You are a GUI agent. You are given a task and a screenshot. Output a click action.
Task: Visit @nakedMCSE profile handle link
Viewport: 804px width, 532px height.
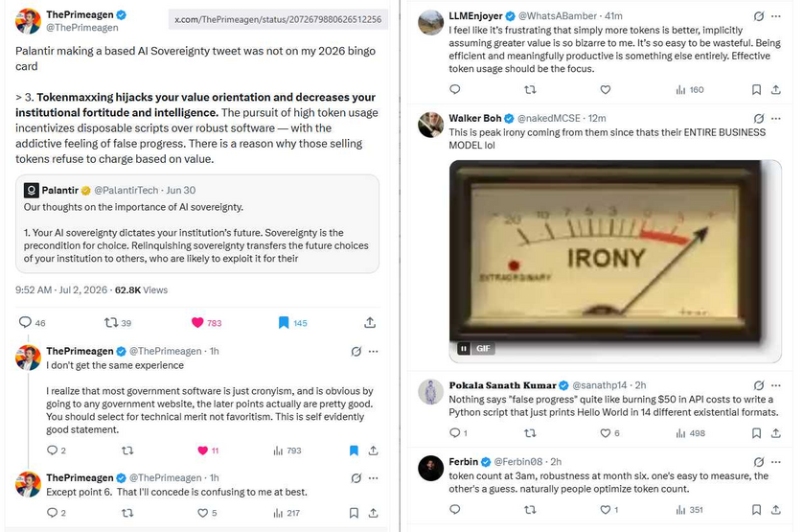click(x=549, y=119)
